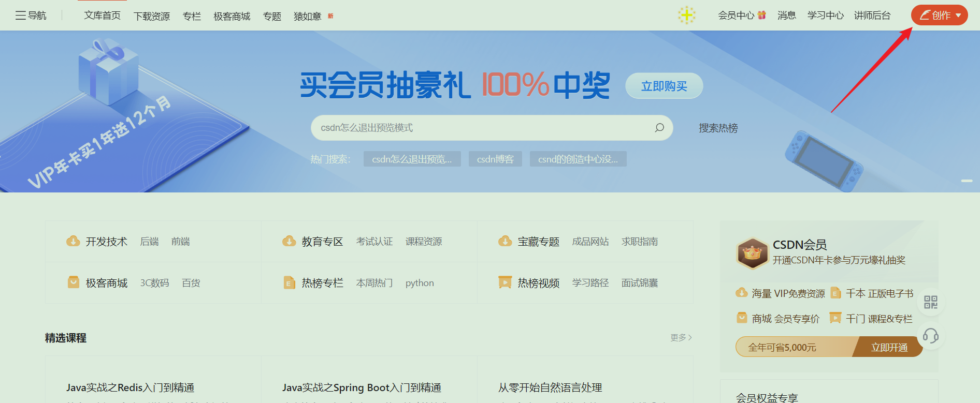Click the 新 badge next to 猿如意

(x=330, y=16)
